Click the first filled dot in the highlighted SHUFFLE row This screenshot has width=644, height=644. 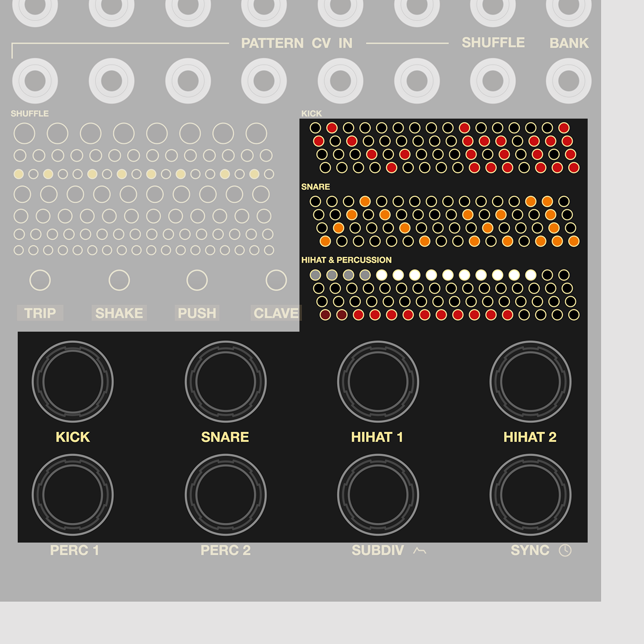click(x=19, y=174)
